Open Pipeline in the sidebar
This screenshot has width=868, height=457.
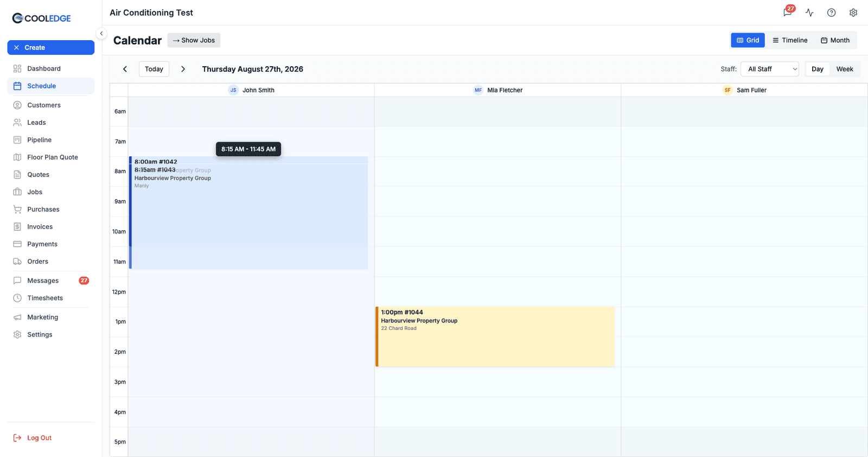coord(51,140)
